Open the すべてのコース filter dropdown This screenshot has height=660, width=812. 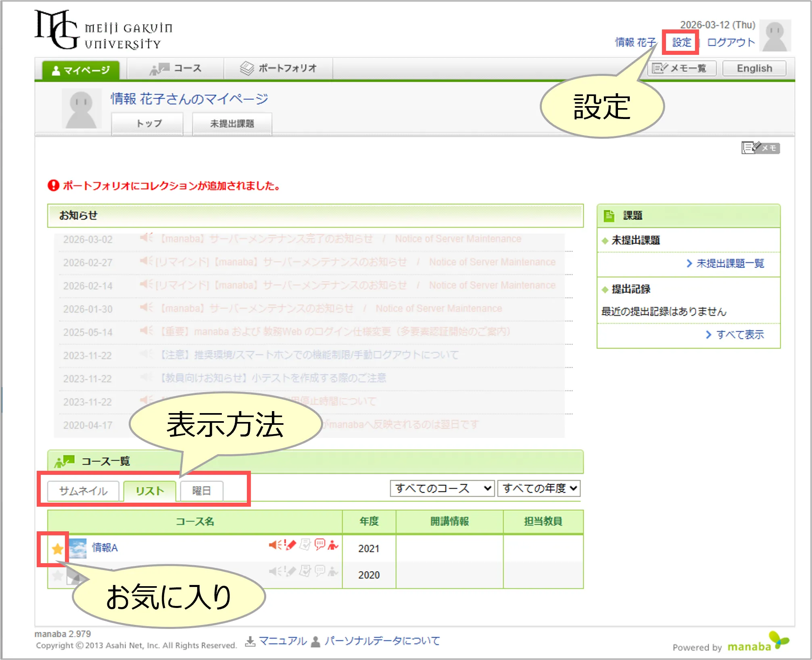[442, 489]
